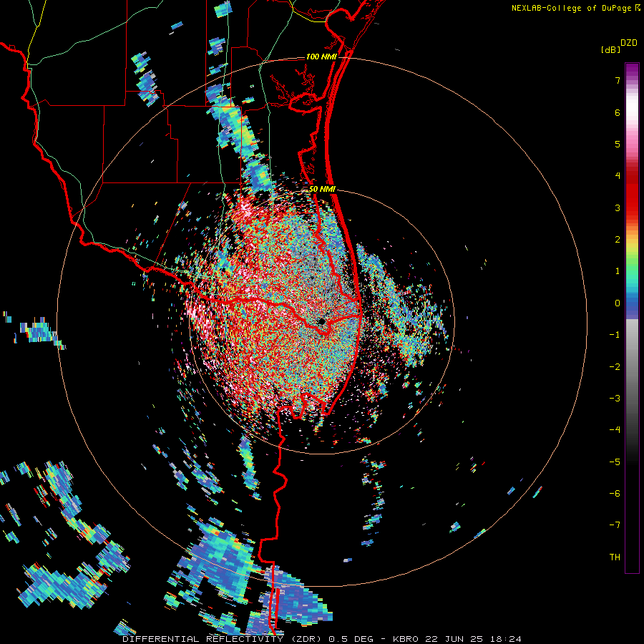Click the TH label on legend
644x644 pixels.
click(x=615, y=557)
